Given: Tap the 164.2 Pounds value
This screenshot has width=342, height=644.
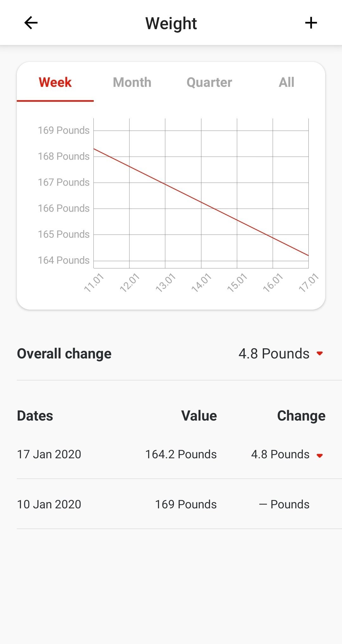Looking at the screenshot, I should 181,454.
